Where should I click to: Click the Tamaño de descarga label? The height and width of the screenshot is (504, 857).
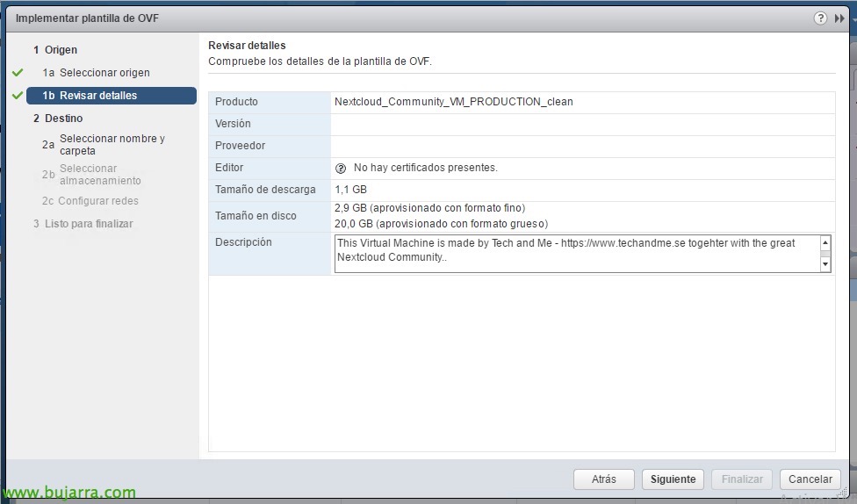click(265, 190)
